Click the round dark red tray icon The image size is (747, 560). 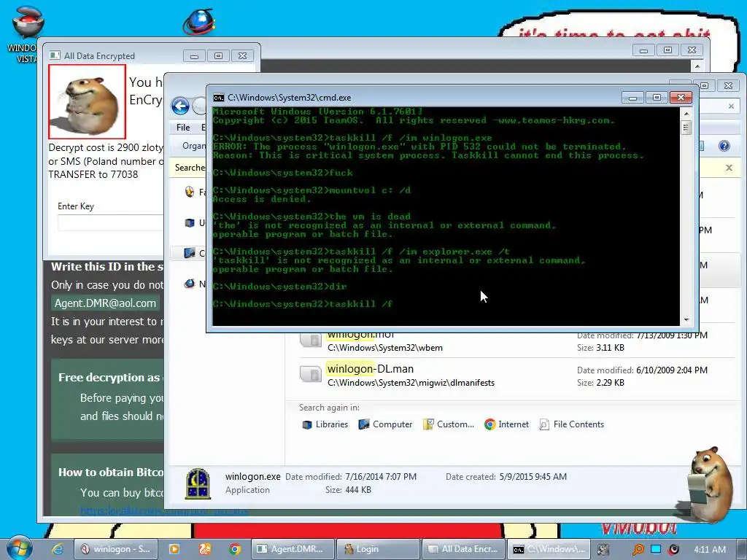point(673,550)
